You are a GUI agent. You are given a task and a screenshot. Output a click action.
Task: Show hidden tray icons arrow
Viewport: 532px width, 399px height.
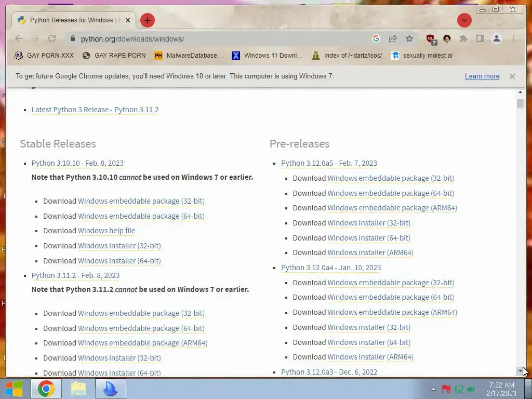(x=434, y=389)
